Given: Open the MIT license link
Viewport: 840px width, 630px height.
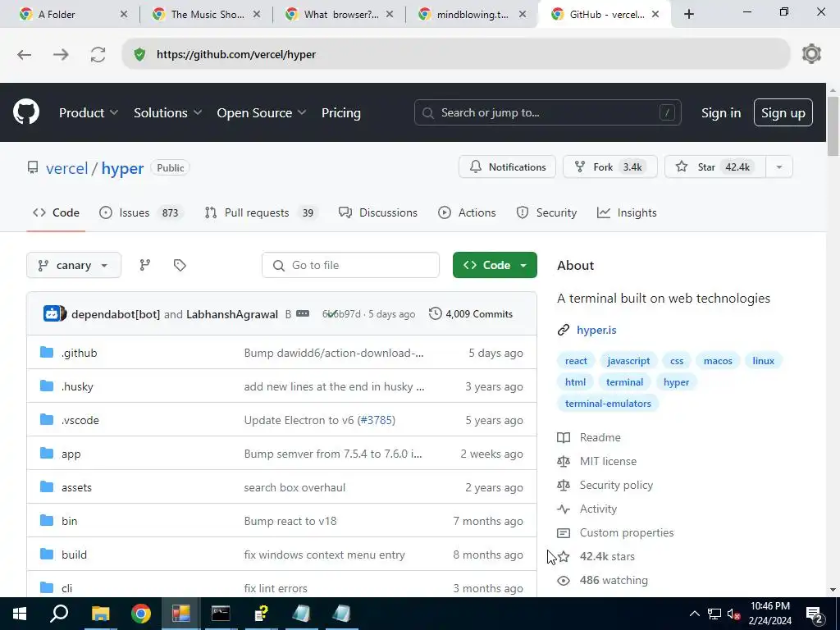Looking at the screenshot, I should pyautogui.click(x=608, y=461).
